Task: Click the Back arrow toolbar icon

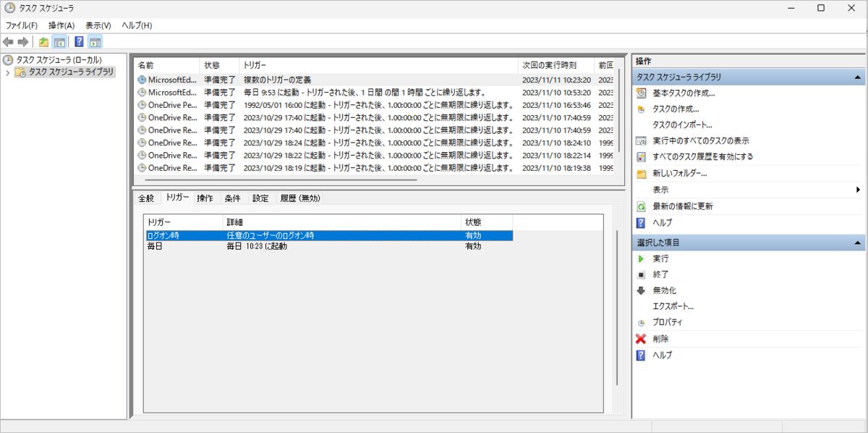Action: [x=8, y=42]
